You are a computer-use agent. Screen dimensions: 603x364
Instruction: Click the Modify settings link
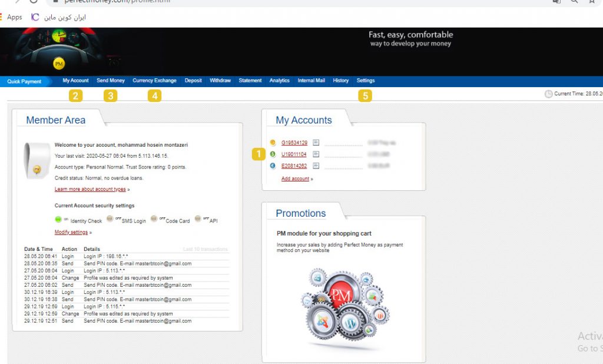pos(71,232)
